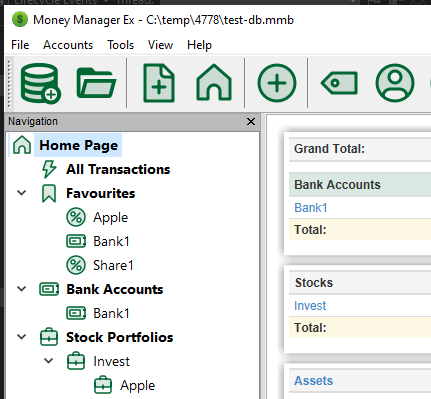Add a new transaction with plus icon
431x399 pixels.
point(277,83)
